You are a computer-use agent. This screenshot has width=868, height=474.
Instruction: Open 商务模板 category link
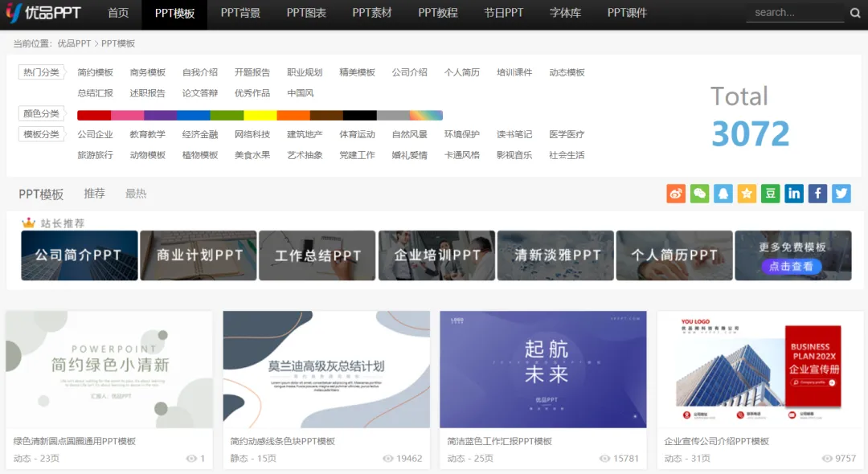click(x=148, y=72)
